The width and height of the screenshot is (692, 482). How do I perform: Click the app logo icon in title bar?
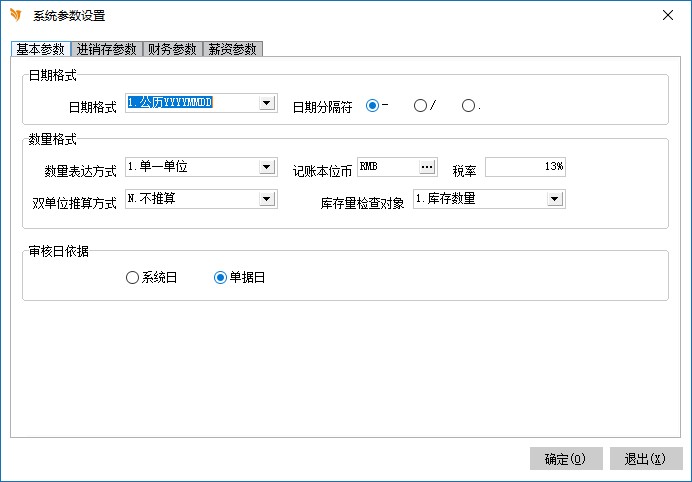pyautogui.click(x=15, y=15)
